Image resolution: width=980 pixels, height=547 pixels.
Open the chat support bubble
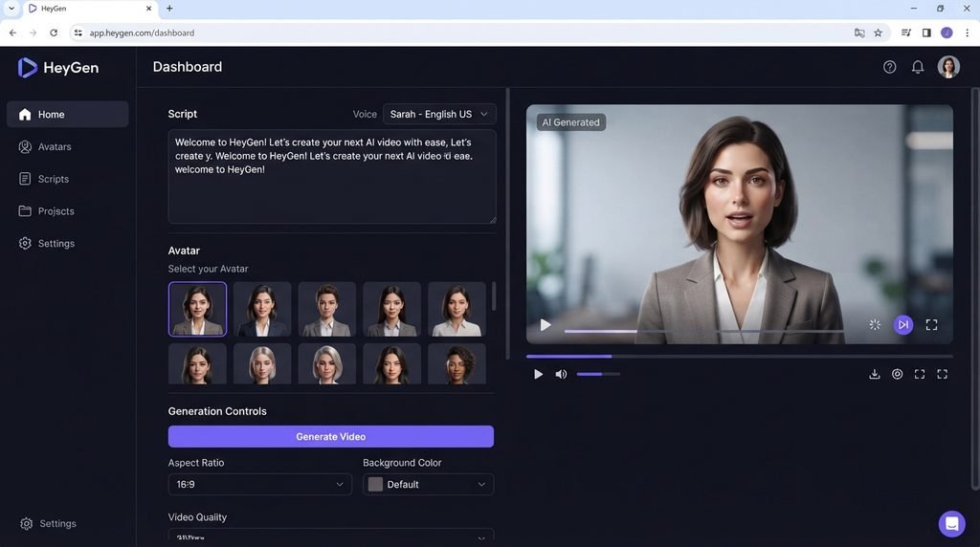[952, 523]
